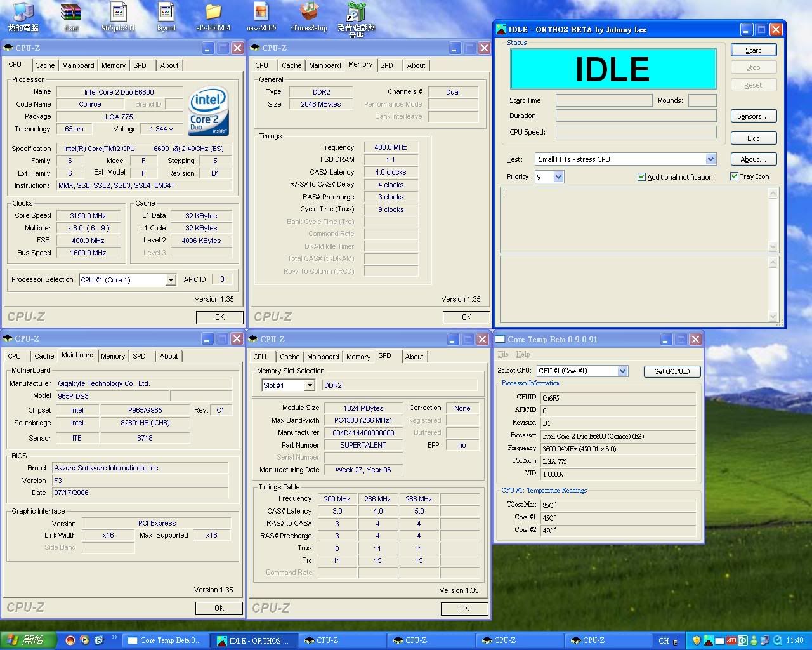
Task: Open the news2005 desktop icon
Action: [261, 13]
